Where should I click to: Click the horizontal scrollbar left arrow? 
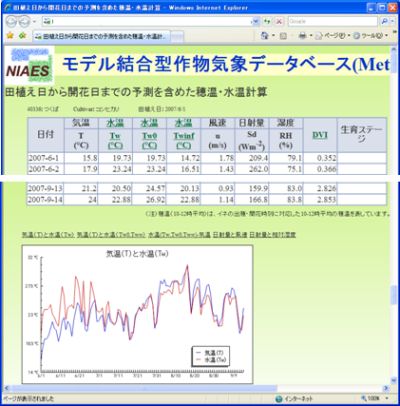7,388
